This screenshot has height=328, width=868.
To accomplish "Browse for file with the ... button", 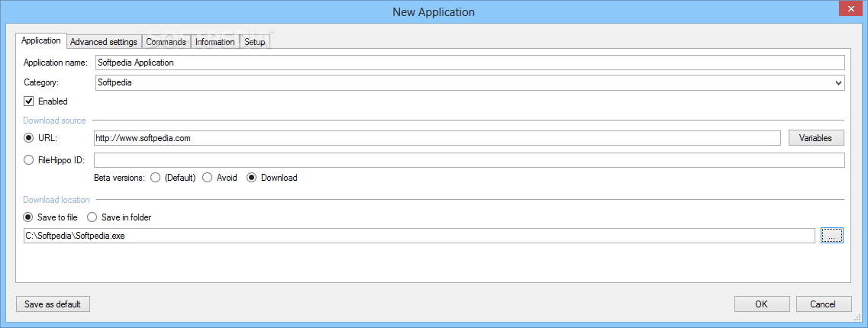I will (x=832, y=236).
